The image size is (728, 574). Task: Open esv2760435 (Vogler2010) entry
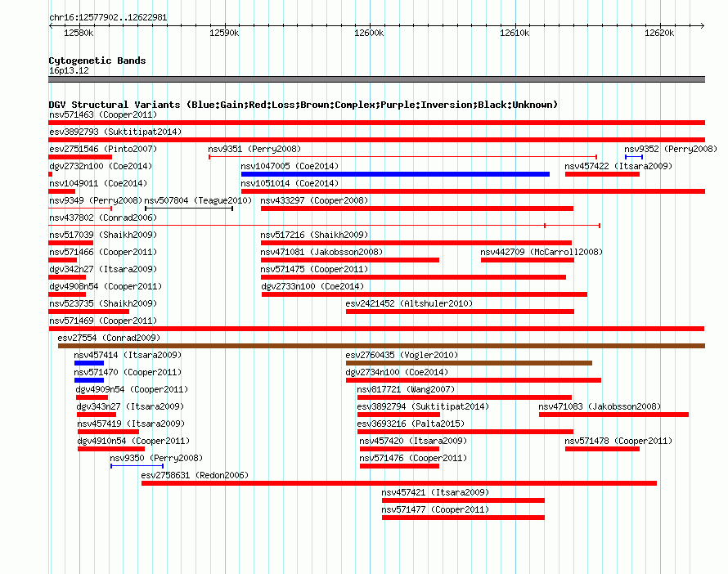pos(402,355)
